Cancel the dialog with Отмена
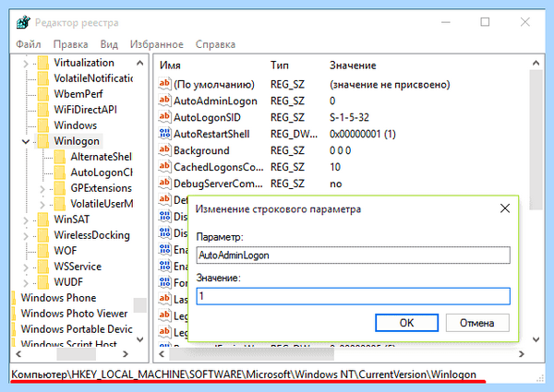Viewport: 554px width, 392px height. [477, 323]
